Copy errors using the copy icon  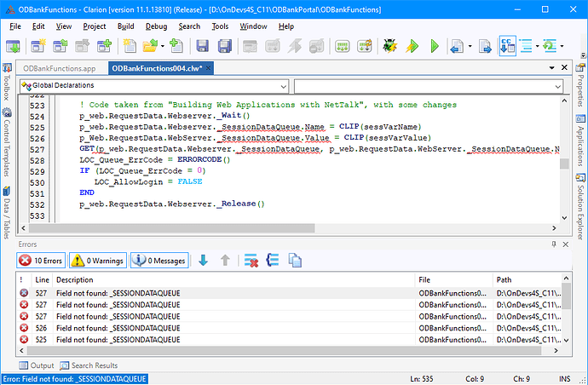294,261
